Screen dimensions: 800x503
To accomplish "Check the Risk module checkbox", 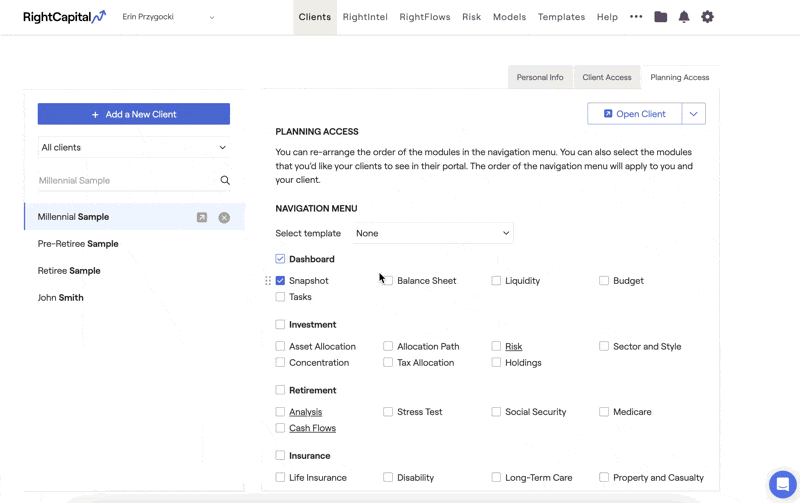I will pyautogui.click(x=496, y=346).
